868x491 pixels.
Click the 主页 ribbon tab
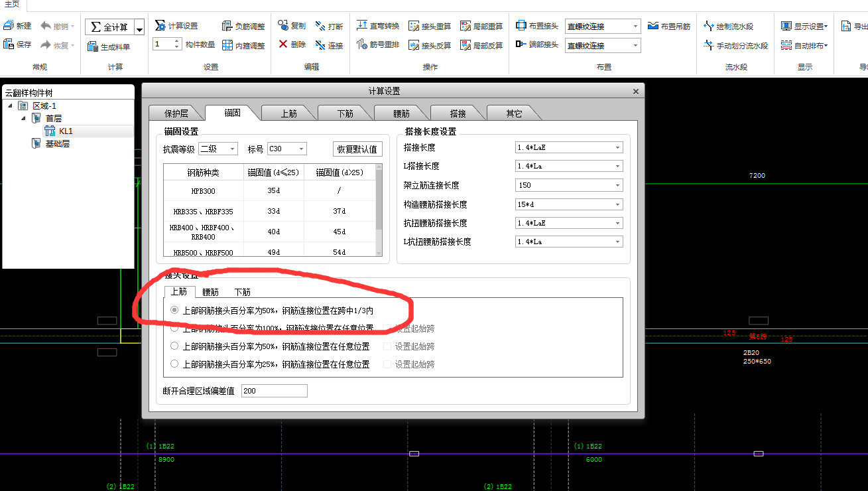tap(12, 5)
